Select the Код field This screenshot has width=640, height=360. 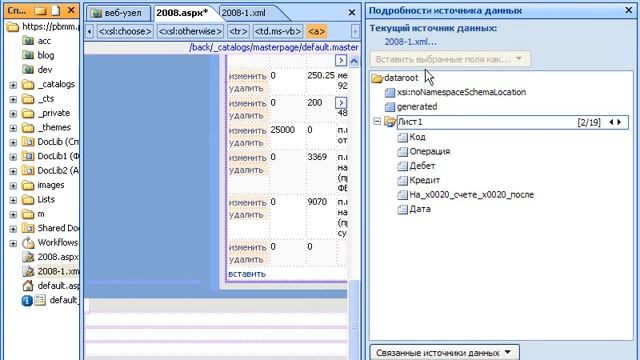click(412, 137)
